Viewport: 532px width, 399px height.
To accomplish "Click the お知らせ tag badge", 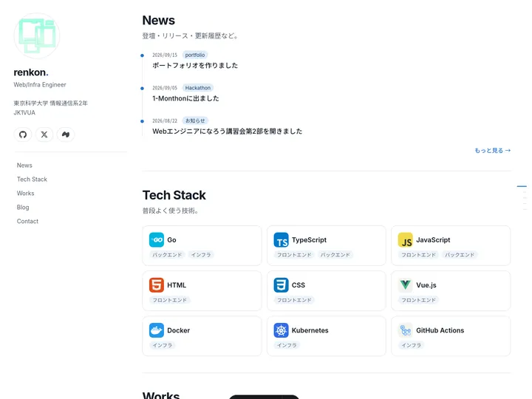I will click(x=195, y=120).
